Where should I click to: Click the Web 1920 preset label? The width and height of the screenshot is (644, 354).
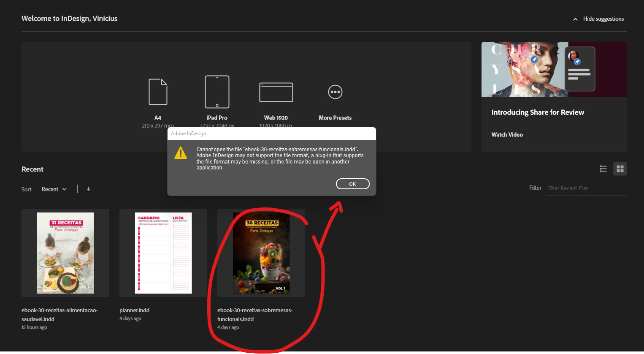tap(276, 118)
